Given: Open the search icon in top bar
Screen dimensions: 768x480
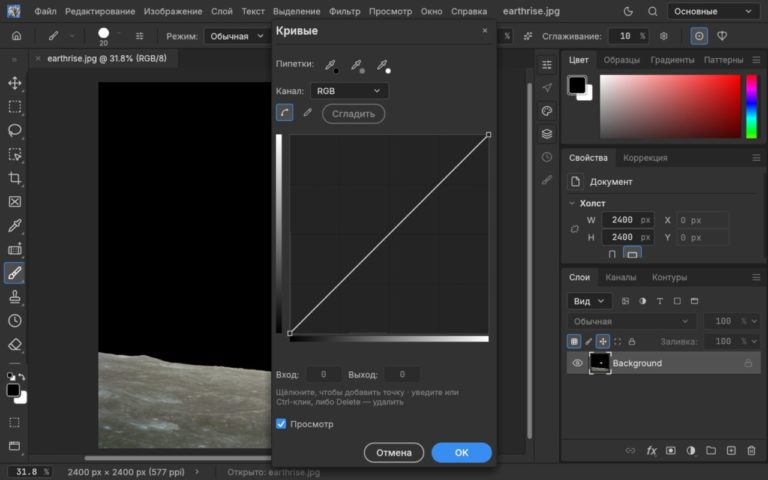Looking at the screenshot, I should coord(652,11).
